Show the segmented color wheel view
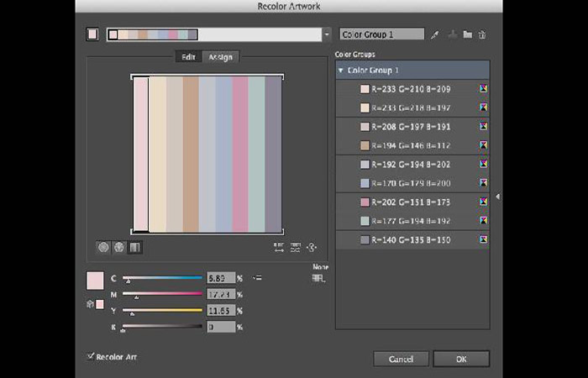This screenshot has width=588, height=378. pyautogui.click(x=119, y=247)
